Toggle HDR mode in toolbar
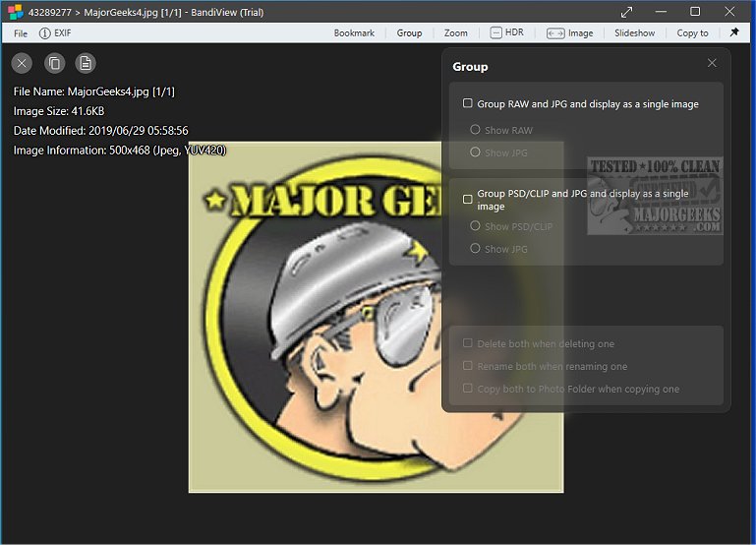The width and height of the screenshot is (756, 545). point(506,32)
